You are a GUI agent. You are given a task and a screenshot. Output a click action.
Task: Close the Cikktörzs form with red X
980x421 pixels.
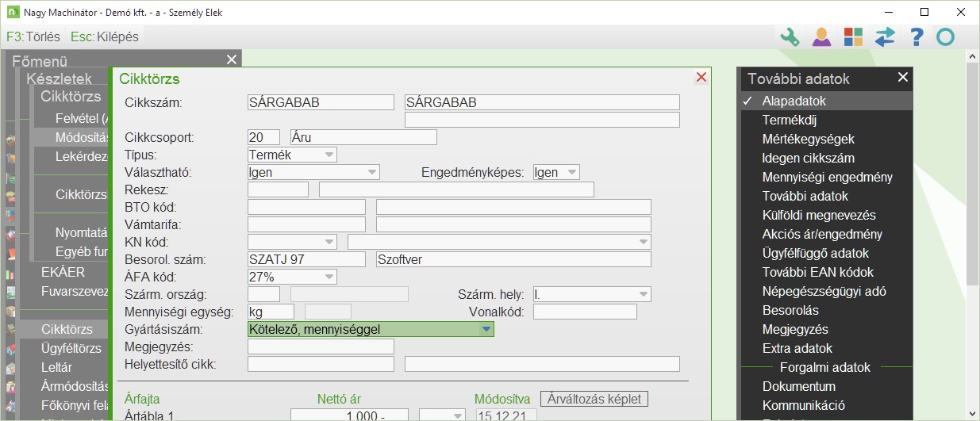[x=701, y=77]
